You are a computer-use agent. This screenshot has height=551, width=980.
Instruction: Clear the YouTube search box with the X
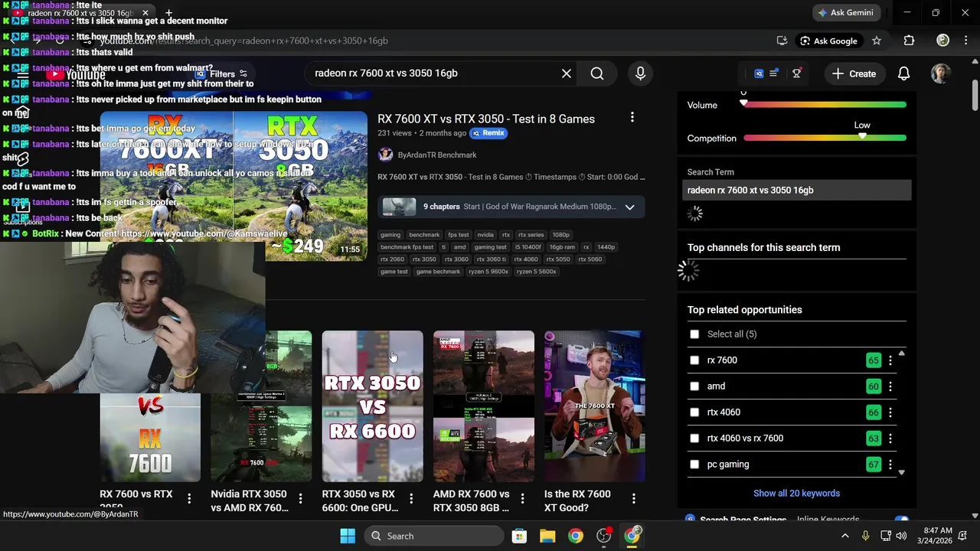pos(566,73)
